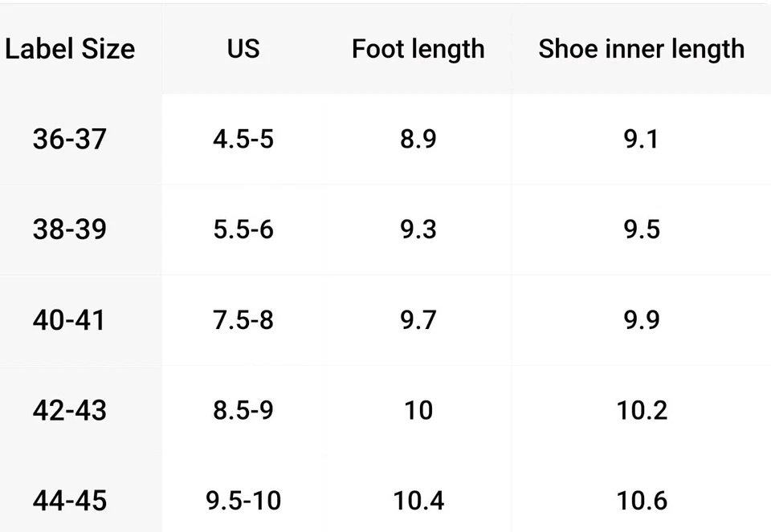Select shoe inner length 10.6
This screenshot has height=532, width=771.
641,502
